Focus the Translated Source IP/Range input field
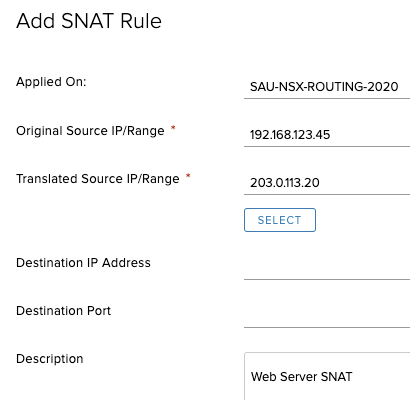Image resolution: width=410 pixels, height=400 pixels. point(327,183)
